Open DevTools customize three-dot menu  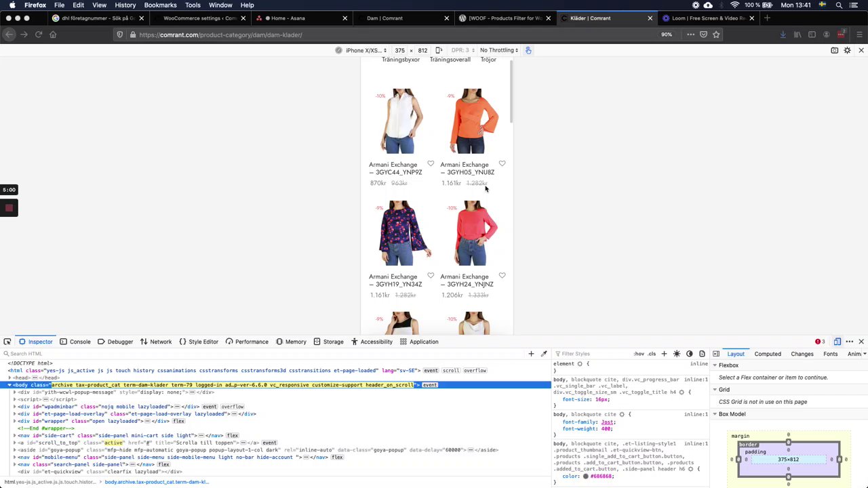pos(850,342)
